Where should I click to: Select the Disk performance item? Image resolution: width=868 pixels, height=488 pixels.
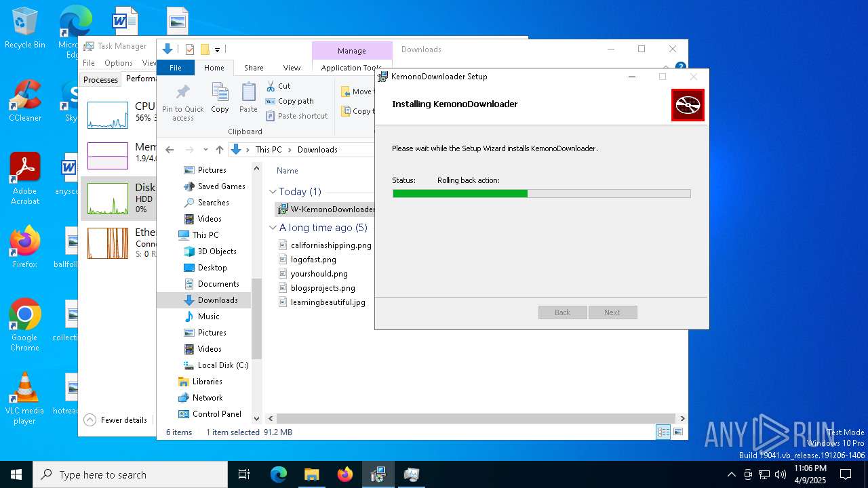(x=119, y=199)
